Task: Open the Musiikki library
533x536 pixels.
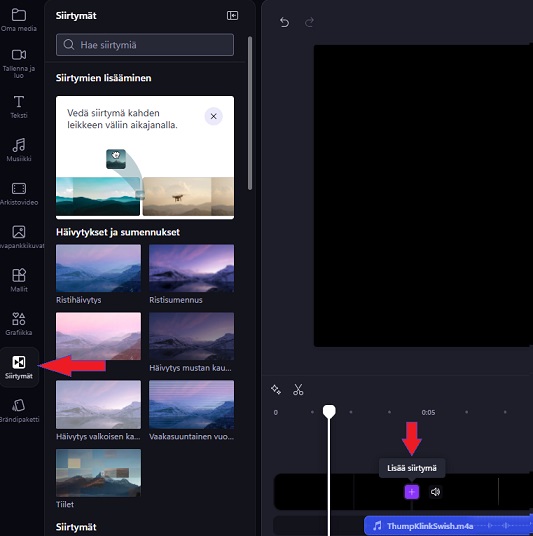Action: click(18, 150)
